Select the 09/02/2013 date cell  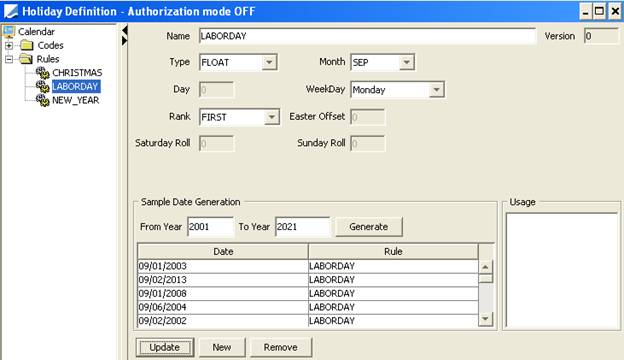(223, 280)
